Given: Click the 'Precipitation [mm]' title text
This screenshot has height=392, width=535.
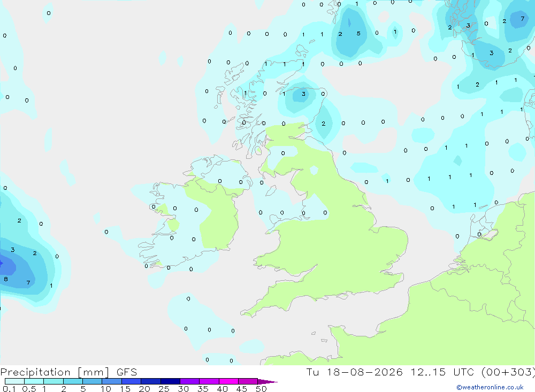Looking at the screenshot, I should [x=55, y=372].
